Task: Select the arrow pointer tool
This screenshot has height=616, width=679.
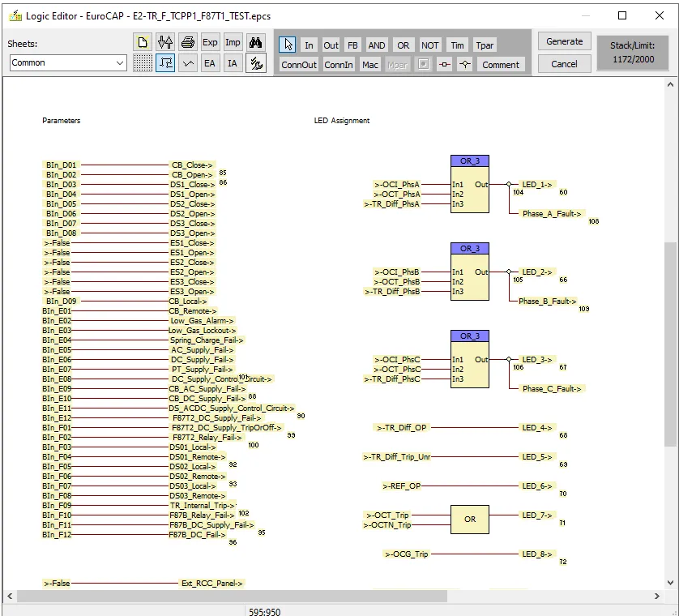Action: (288, 45)
